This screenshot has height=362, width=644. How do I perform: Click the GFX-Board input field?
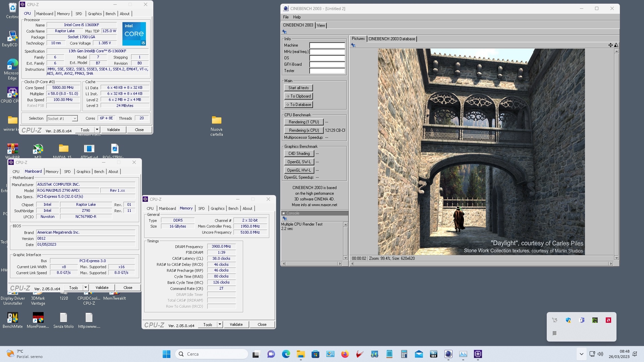tap(327, 64)
